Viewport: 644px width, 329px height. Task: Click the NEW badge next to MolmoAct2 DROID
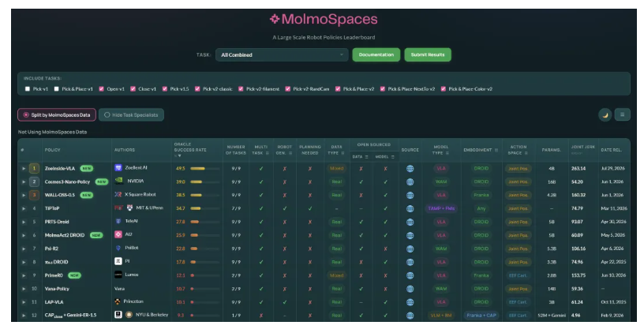(x=96, y=235)
